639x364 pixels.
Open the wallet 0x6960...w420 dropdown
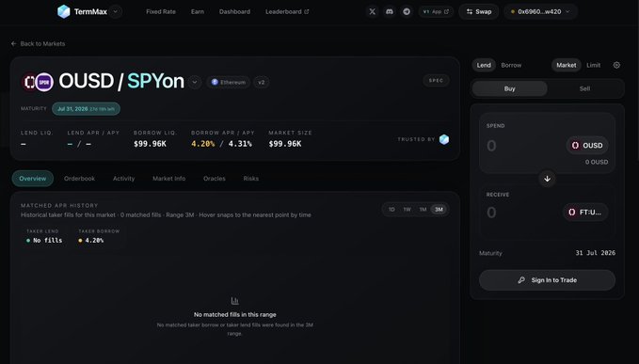click(540, 11)
